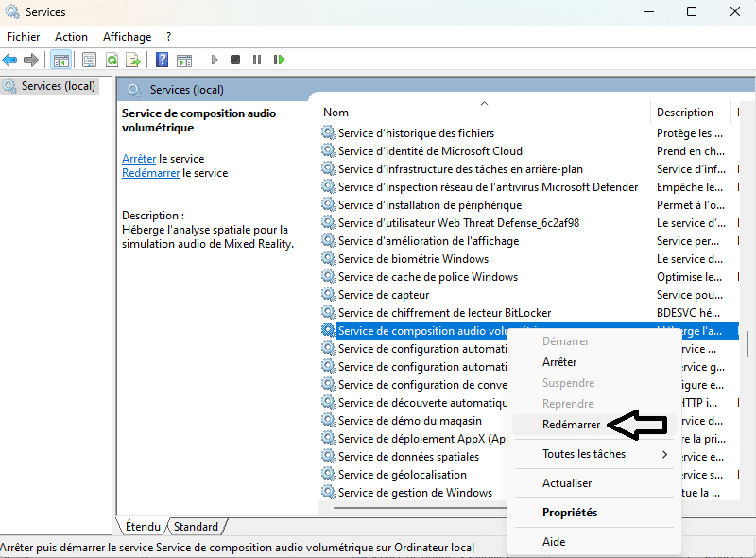756x558 pixels.
Task: Open the Properties toolbar icon
Action: click(x=89, y=60)
